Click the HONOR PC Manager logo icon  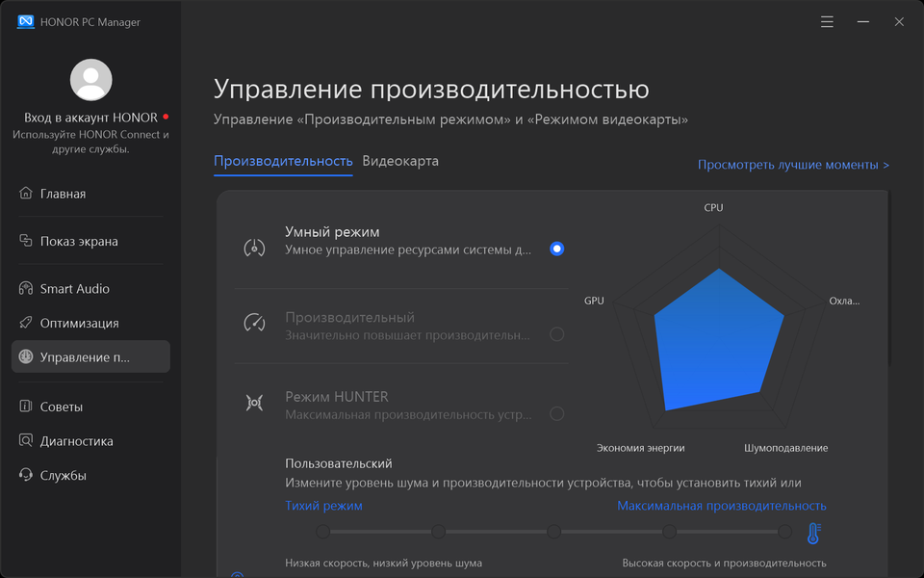click(x=25, y=21)
